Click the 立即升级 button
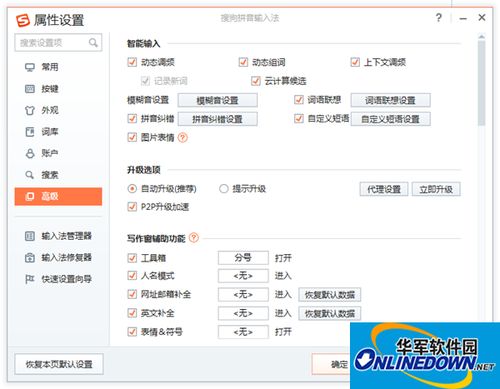This screenshot has width=500, height=389. click(x=436, y=189)
